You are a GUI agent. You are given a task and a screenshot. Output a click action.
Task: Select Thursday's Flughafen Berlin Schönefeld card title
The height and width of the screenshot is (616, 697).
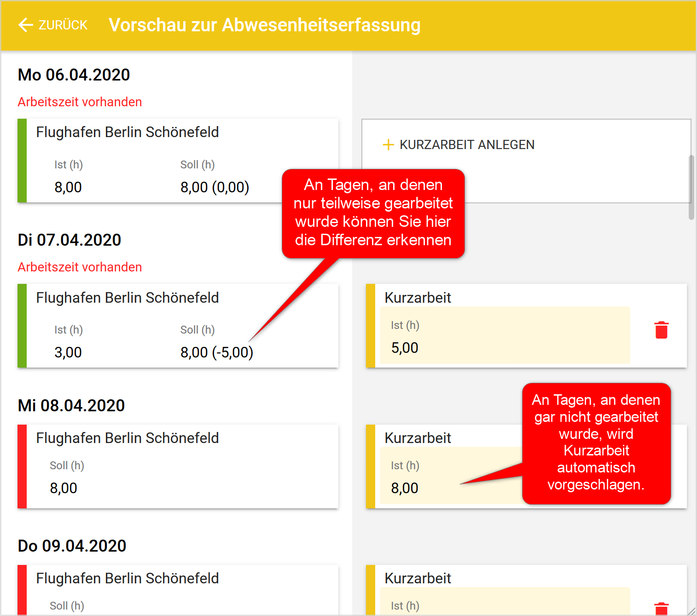tap(128, 578)
